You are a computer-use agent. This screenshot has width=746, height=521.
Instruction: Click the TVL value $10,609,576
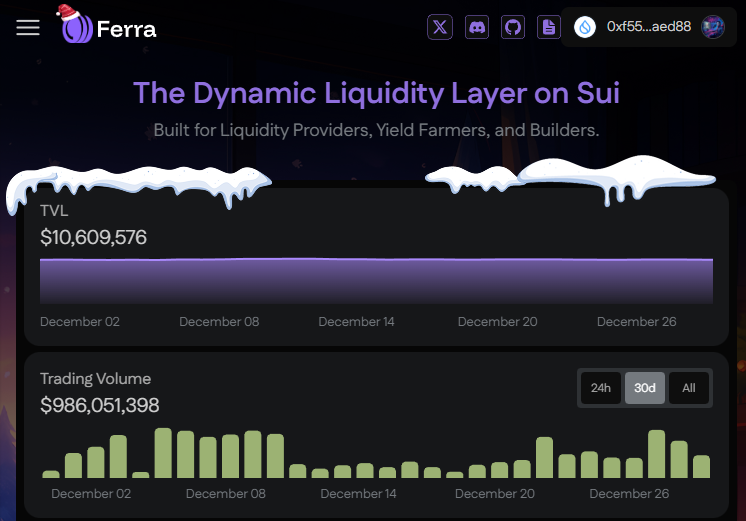coord(94,237)
